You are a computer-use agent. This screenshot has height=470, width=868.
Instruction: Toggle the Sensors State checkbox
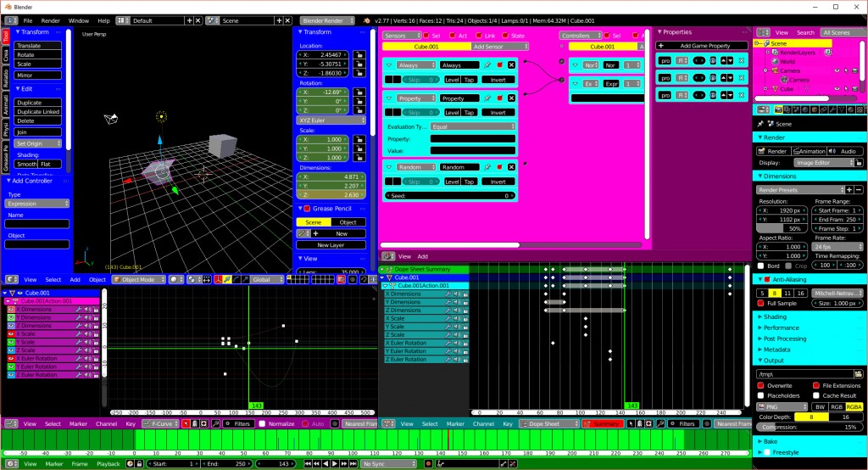tap(505, 36)
